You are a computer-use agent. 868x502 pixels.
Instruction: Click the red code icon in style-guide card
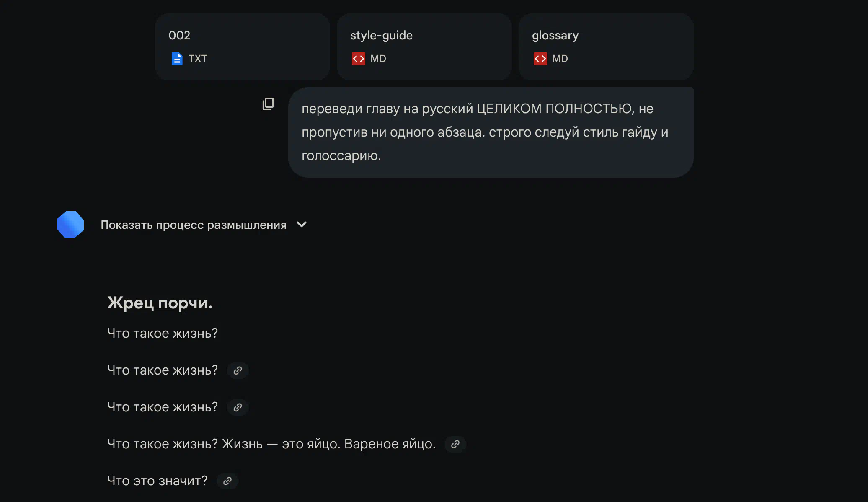pos(359,59)
